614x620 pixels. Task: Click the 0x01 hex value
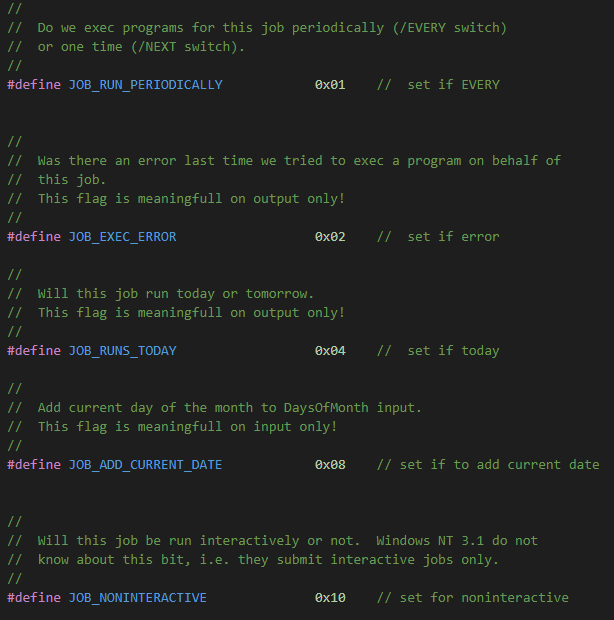[x=330, y=85]
